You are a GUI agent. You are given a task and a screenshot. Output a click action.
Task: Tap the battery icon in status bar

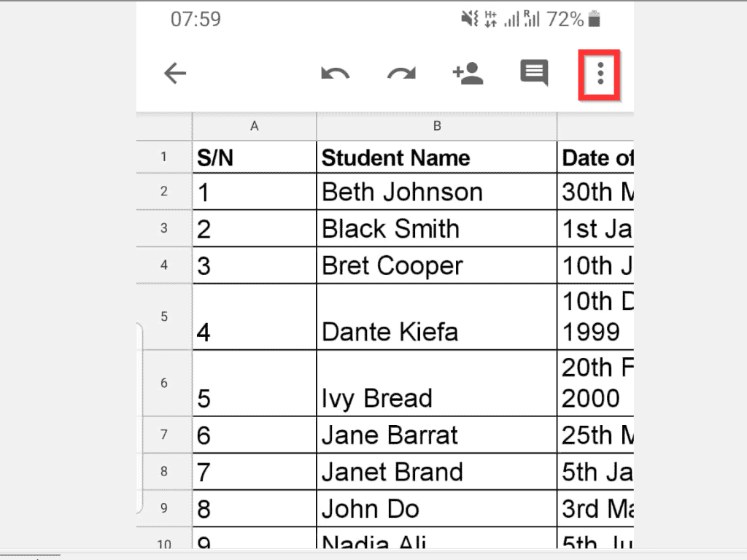(594, 20)
